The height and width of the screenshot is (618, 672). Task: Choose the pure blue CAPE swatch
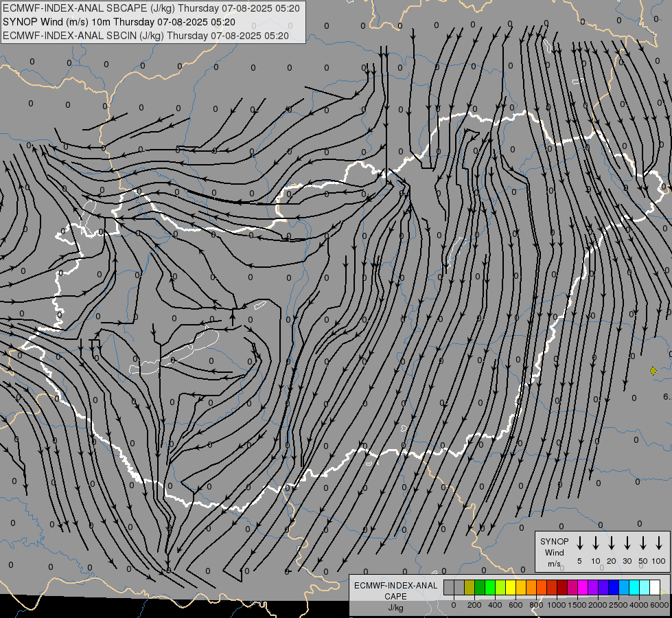click(x=614, y=587)
